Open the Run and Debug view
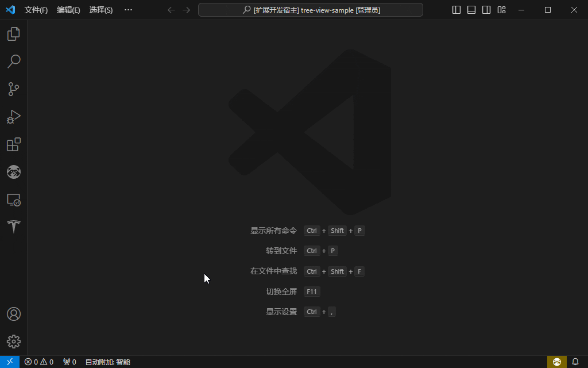This screenshot has width=588, height=368. pyautogui.click(x=14, y=117)
